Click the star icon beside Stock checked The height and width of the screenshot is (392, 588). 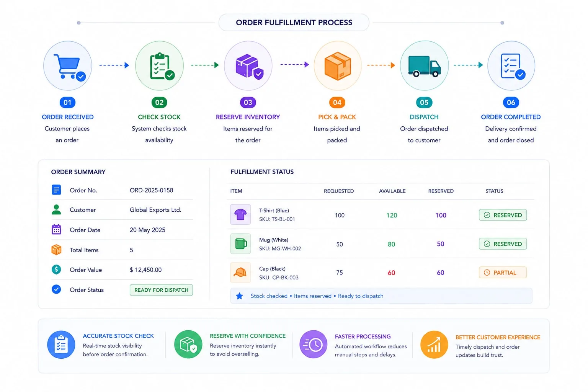pos(240,296)
